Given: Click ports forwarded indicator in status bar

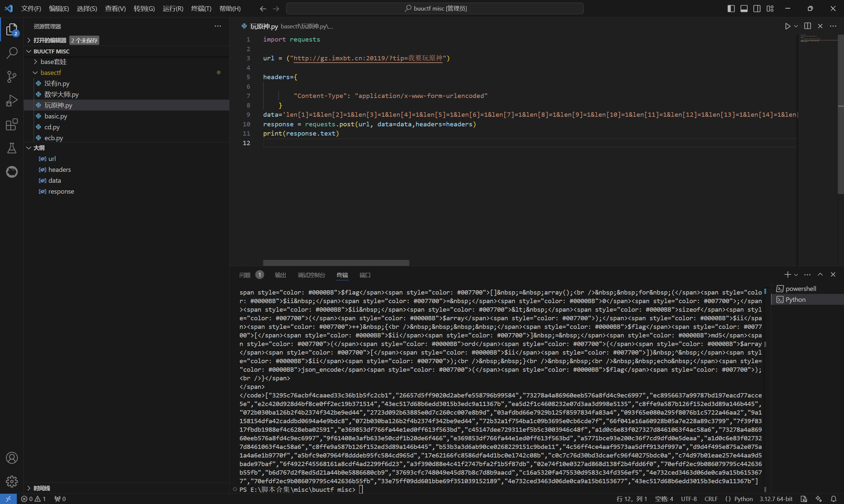Looking at the screenshot, I should click(60, 499).
